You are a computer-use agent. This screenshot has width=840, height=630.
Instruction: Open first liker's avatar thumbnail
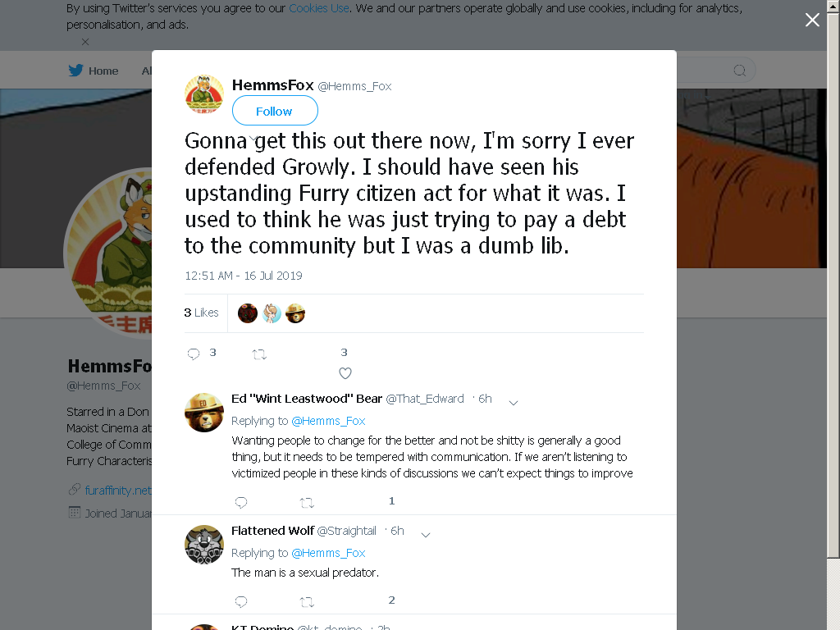click(x=248, y=313)
